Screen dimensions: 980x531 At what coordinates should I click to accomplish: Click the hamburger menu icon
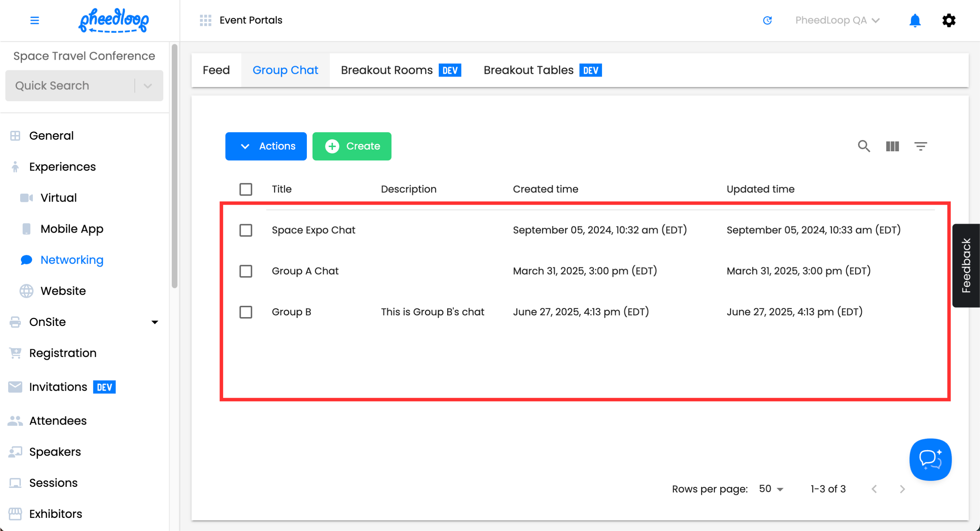[35, 20]
